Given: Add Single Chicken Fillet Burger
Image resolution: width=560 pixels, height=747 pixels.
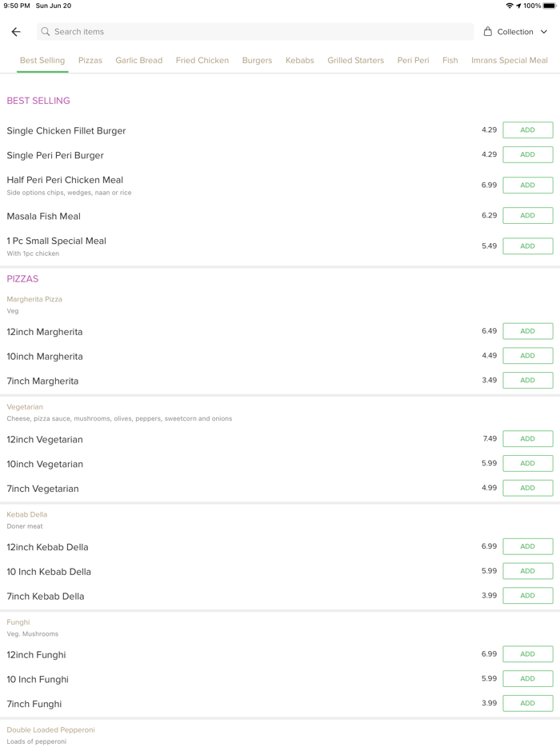Looking at the screenshot, I should click(x=527, y=130).
